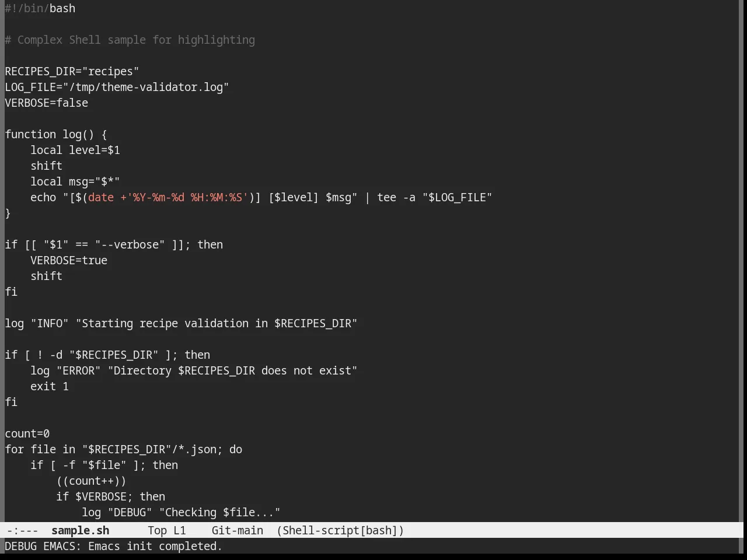The width and height of the screenshot is (747, 560).
Task: Click the 'if [ -f "$file" ]; then' line
Action: tap(104, 465)
